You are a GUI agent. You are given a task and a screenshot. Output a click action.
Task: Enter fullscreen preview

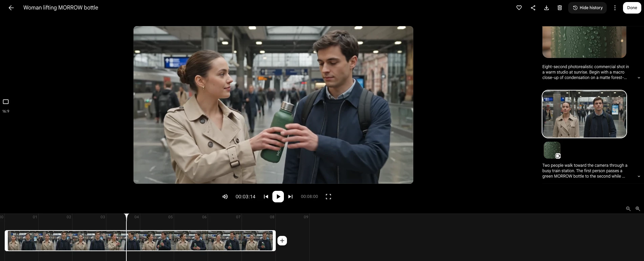328,197
